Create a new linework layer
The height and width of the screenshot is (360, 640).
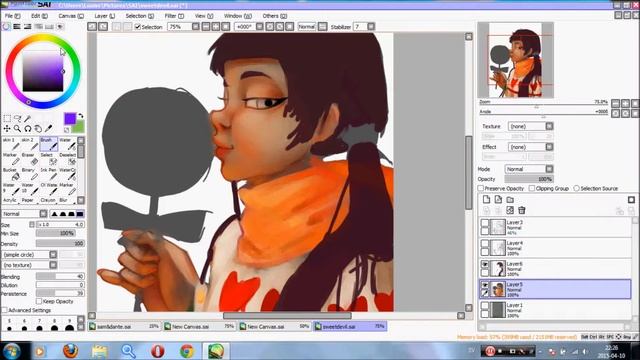pyautogui.click(x=498, y=199)
